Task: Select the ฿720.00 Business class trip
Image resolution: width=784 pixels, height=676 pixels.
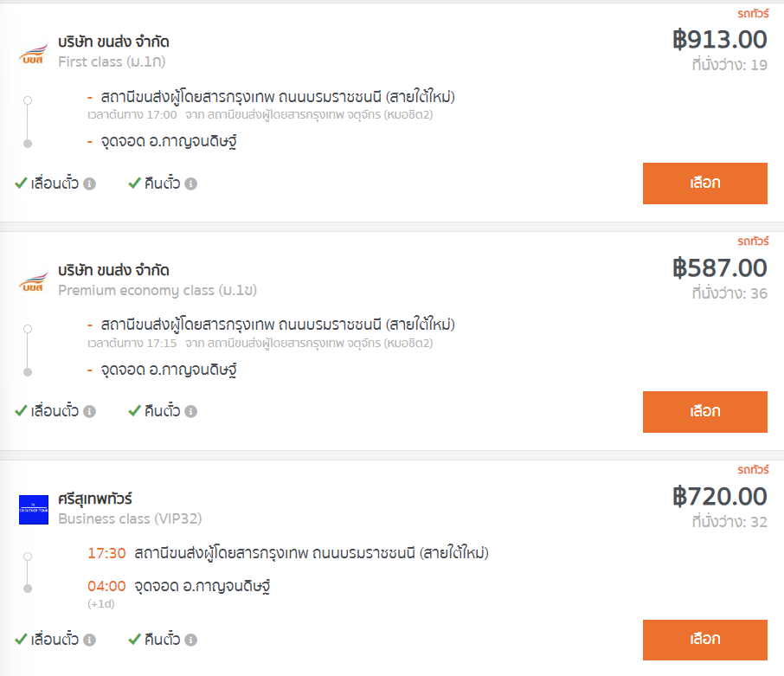Action: point(705,640)
